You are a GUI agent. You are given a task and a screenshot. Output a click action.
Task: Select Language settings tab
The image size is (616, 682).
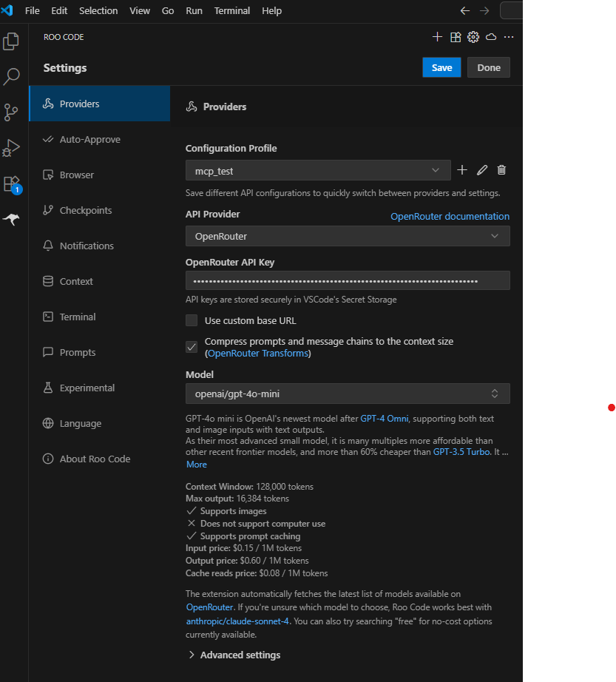click(x=100, y=424)
